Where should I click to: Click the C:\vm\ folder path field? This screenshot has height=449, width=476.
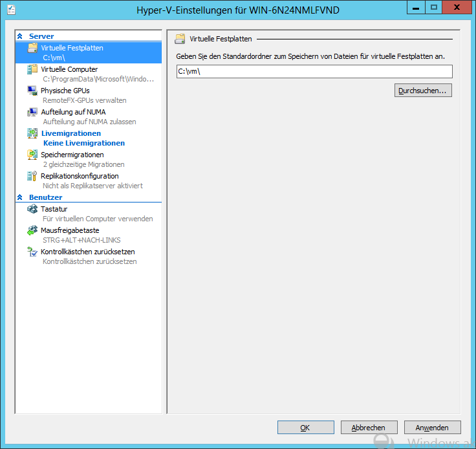(314, 72)
